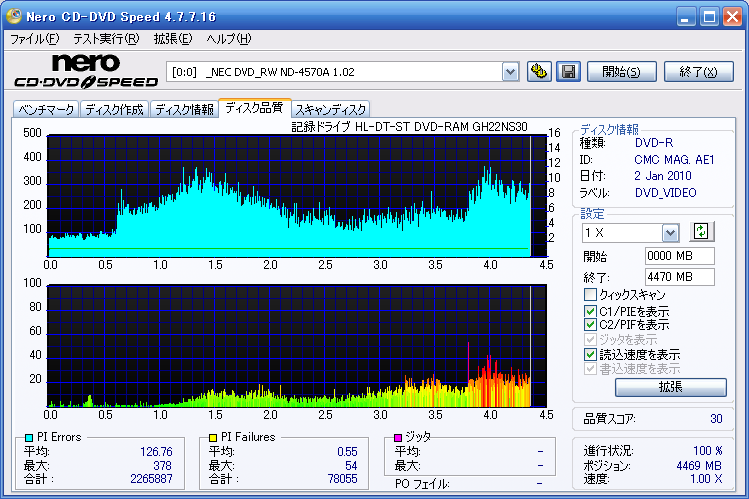
Task: Click the PI Failures lower graph
Action: click(x=297, y=346)
